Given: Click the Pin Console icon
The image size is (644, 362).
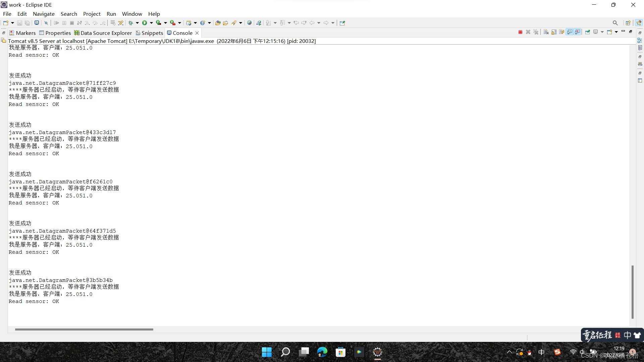Looking at the screenshot, I should pyautogui.click(x=587, y=32).
